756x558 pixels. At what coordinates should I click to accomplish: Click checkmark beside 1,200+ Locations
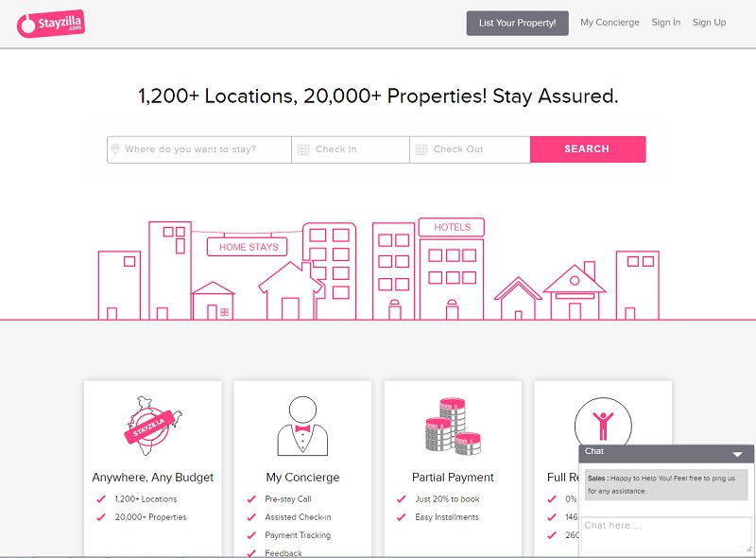click(x=101, y=499)
